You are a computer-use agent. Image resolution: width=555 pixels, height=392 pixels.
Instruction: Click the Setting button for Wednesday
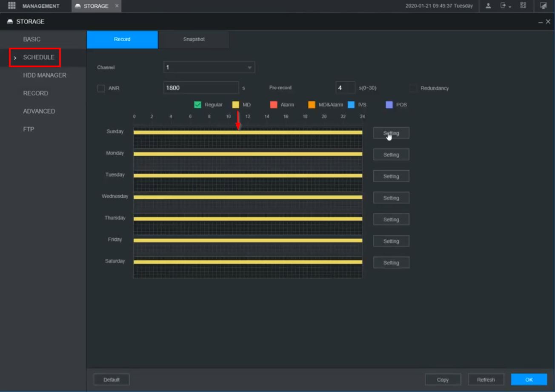(x=391, y=198)
